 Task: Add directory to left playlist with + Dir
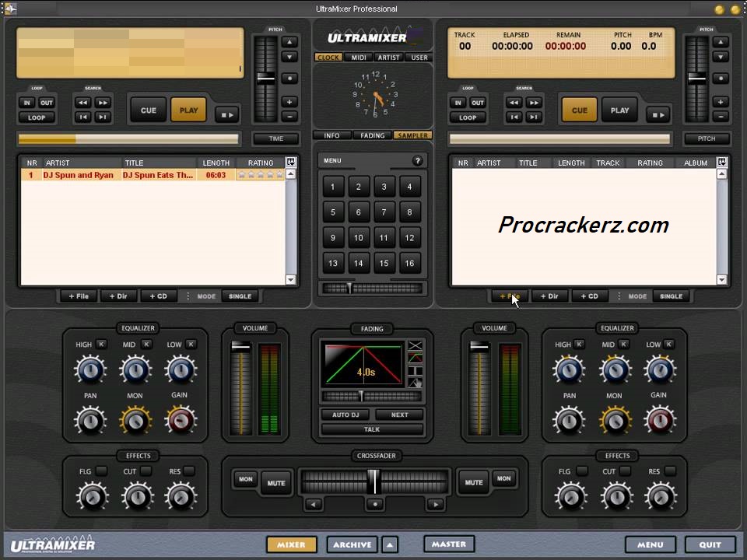(x=118, y=296)
